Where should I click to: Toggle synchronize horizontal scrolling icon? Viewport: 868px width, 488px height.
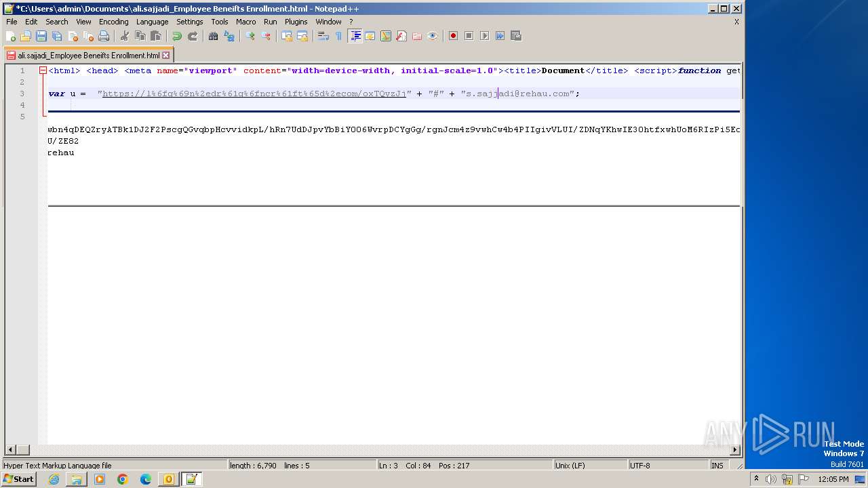pyautogui.click(x=302, y=36)
